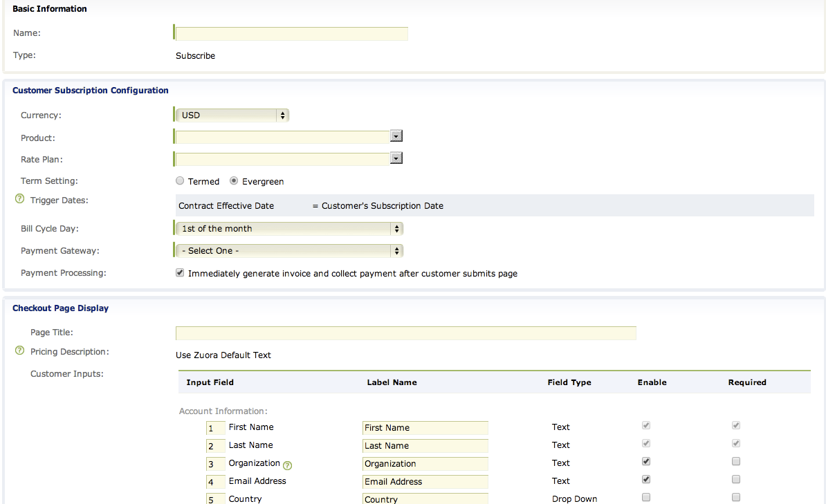Uncheck Enable for Organization row
Viewport: 826px width, 504px height.
646,461
